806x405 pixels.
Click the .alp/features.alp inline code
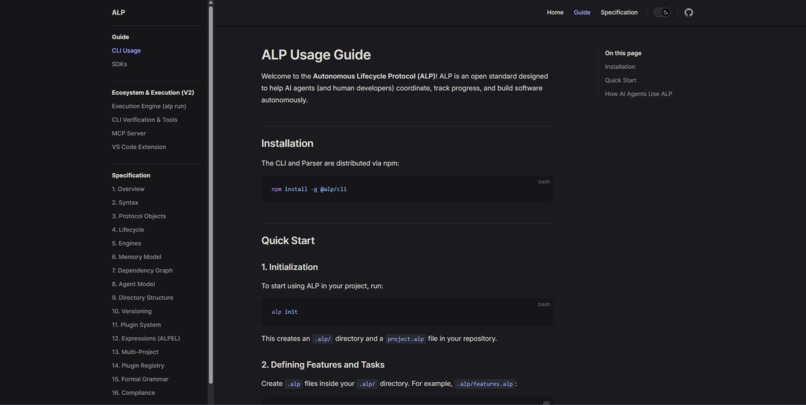(485, 384)
